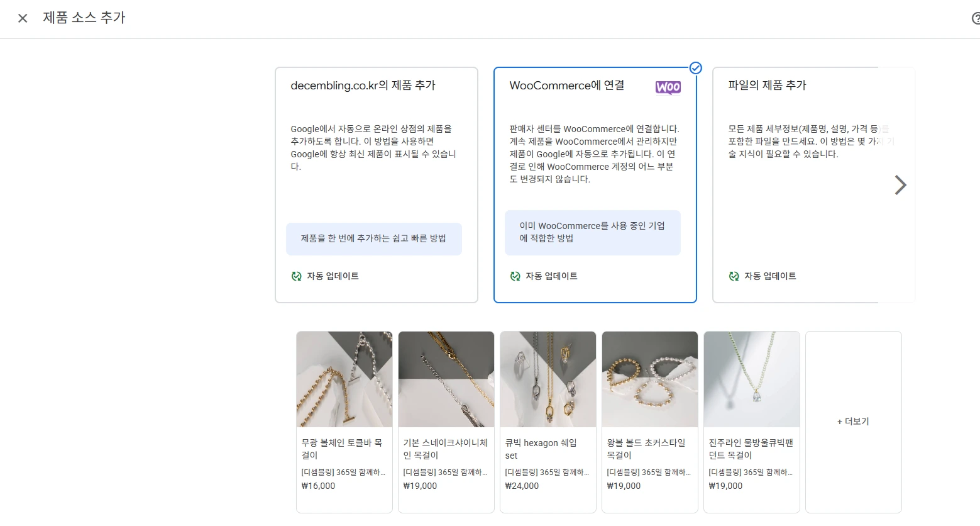
Task: Click the blue checkmark on WooCommerce card
Action: [x=696, y=67]
